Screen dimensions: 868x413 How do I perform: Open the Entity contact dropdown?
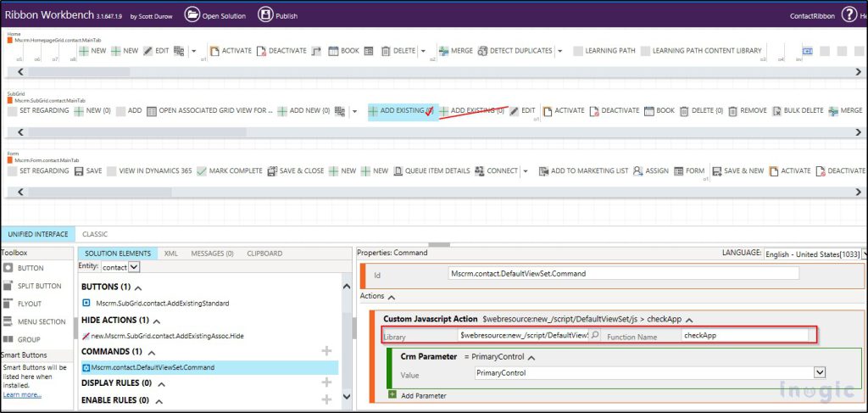[x=133, y=267]
